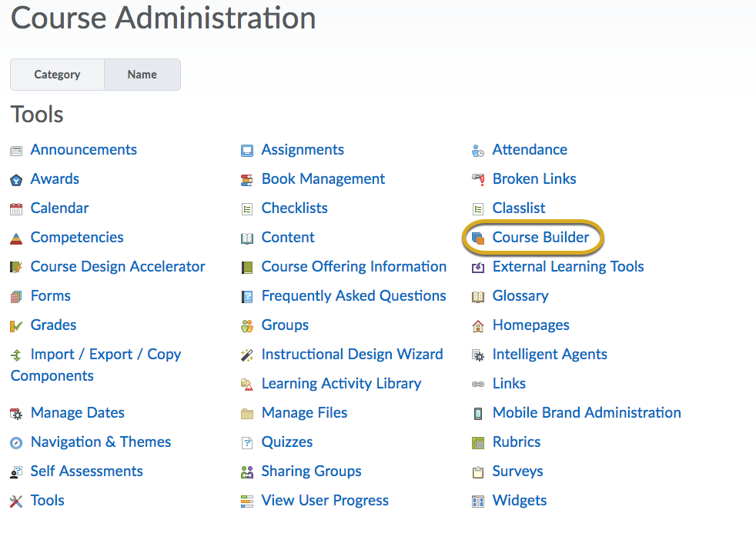This screenshot has width=756, height=560.
Task: Click the Groups people icon
Action: click(x=247, y=326)
